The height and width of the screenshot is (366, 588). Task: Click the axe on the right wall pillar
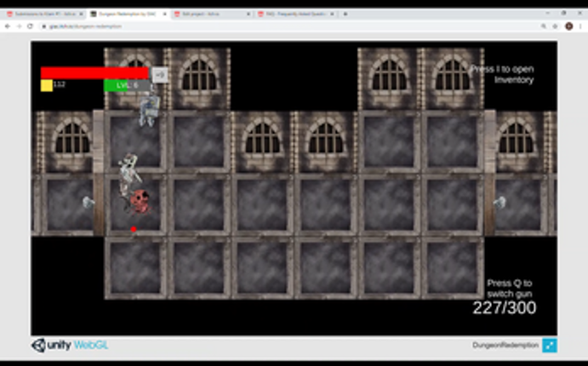(500, 203)
